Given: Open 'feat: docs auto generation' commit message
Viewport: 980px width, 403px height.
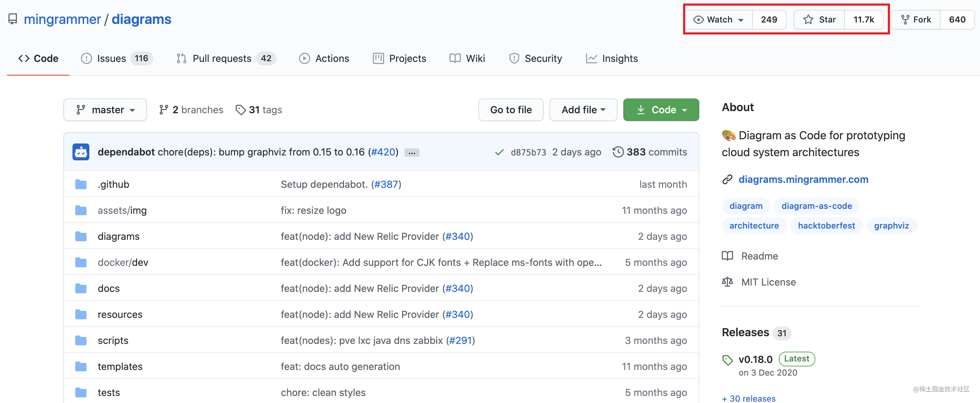Looking at the screenshot, I should [341, 366].
